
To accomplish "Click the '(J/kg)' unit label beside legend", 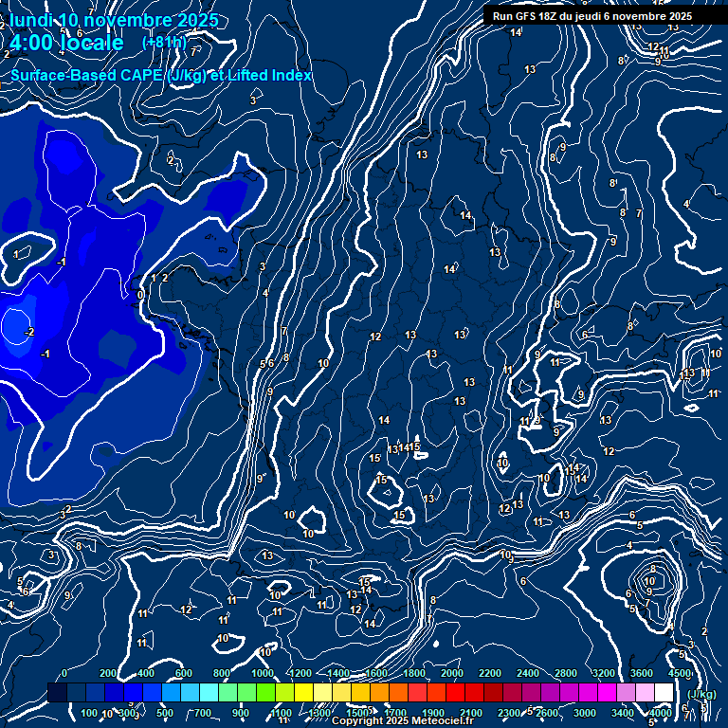I will coord(701,694).
